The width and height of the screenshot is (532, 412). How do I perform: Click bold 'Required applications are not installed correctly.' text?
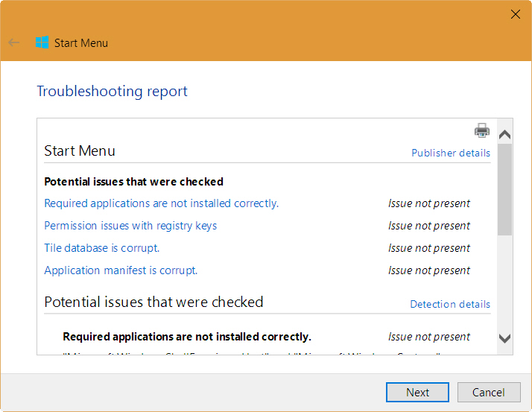point(187,337)
